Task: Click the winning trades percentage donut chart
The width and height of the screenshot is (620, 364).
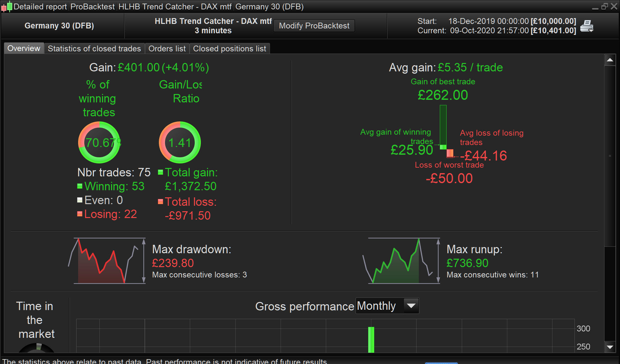Action: point(99,142)
